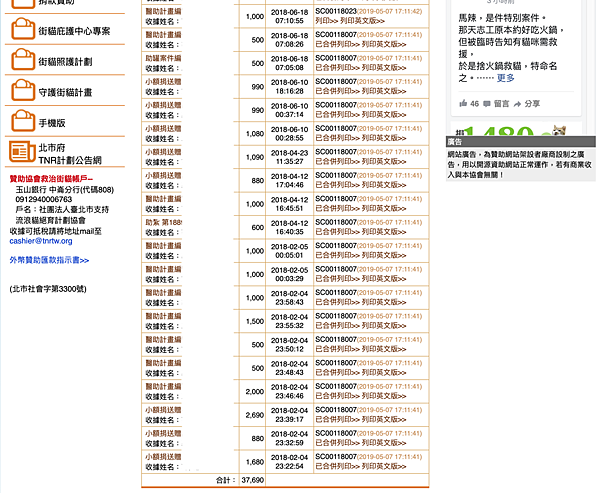This screenshot has width=600, height=493.
Task: Click the 留言 comment icon on Facebook post
Action: 487,104
